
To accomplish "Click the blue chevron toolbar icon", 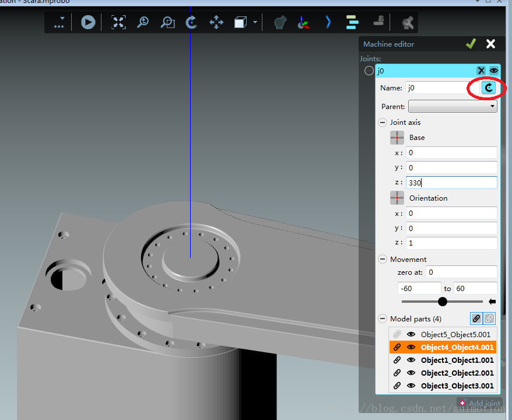I will 328,23.
